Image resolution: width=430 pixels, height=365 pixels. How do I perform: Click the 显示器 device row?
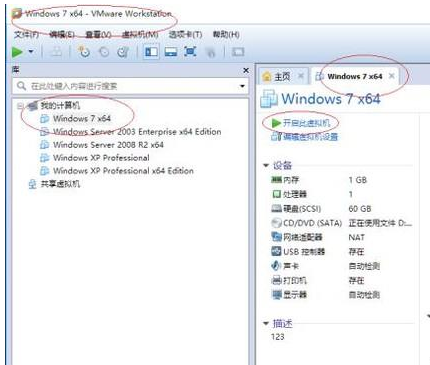(342, 295)
